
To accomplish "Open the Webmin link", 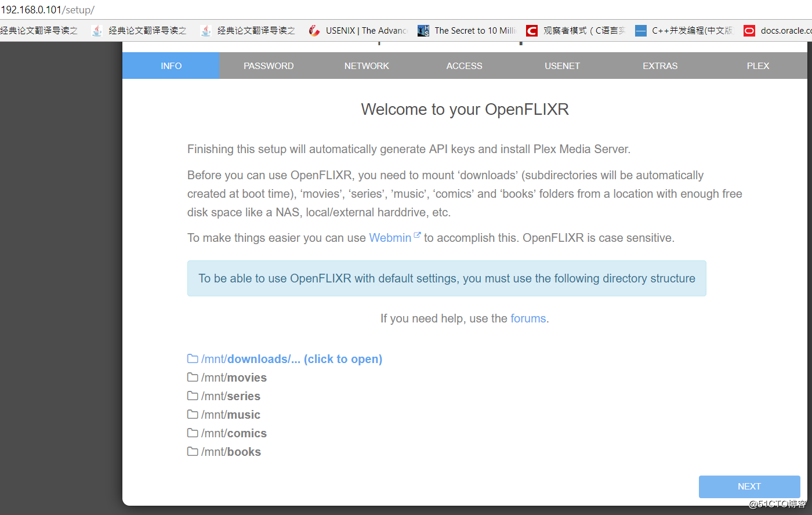I will point(390,238).
